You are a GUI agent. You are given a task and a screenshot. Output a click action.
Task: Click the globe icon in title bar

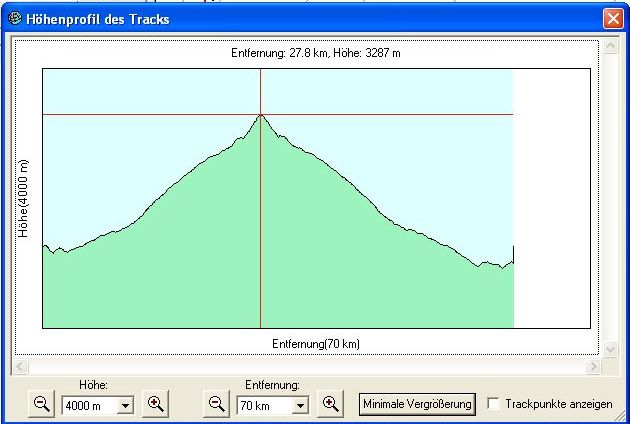(x=12, y=18)
